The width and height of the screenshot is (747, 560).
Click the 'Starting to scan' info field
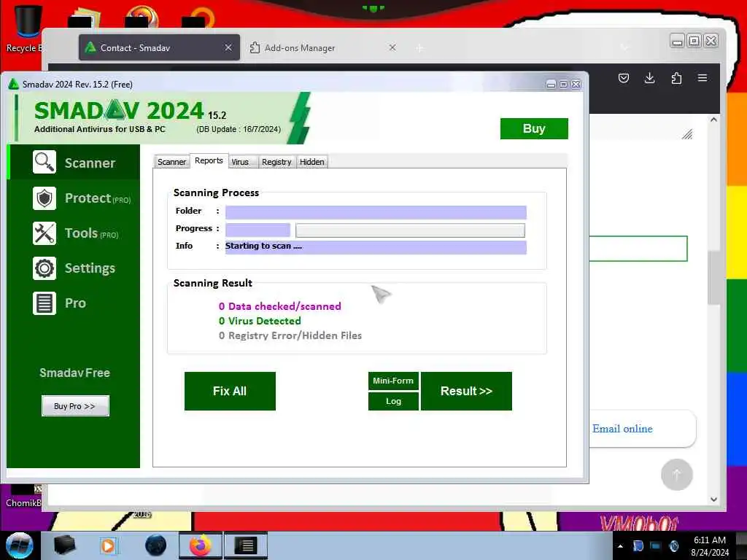pyautogui.click(x=376, y=246)
